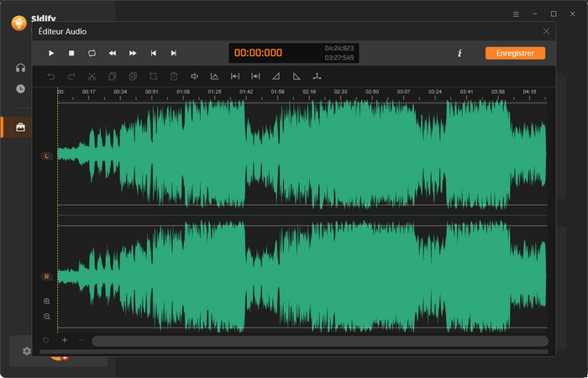588x378 pixels.
Task: Zoom in using the magnifier plus icon
Action: [x=46, y=301]
